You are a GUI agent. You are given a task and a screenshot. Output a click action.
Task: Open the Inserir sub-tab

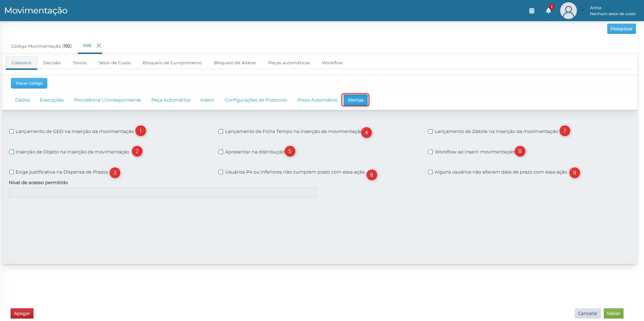tap(207, 100)
